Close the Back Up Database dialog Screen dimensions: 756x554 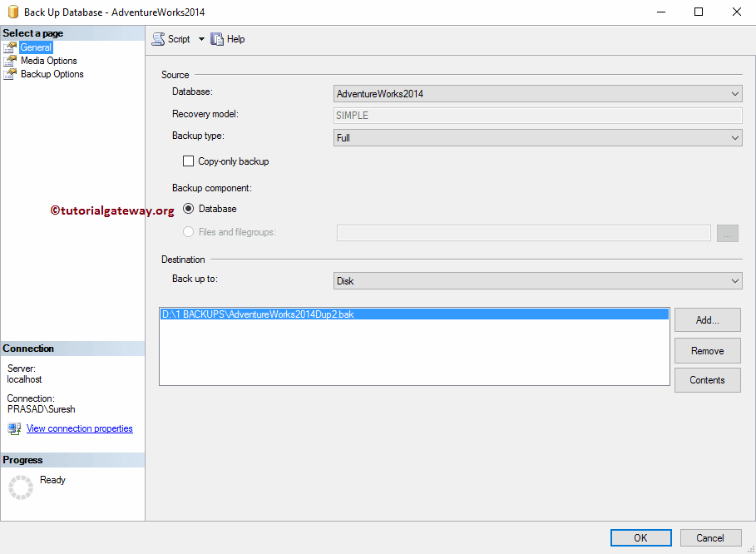[737, 12]
